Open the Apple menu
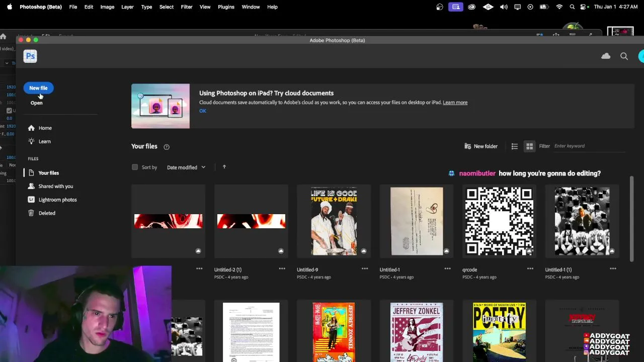 [9, 7]
